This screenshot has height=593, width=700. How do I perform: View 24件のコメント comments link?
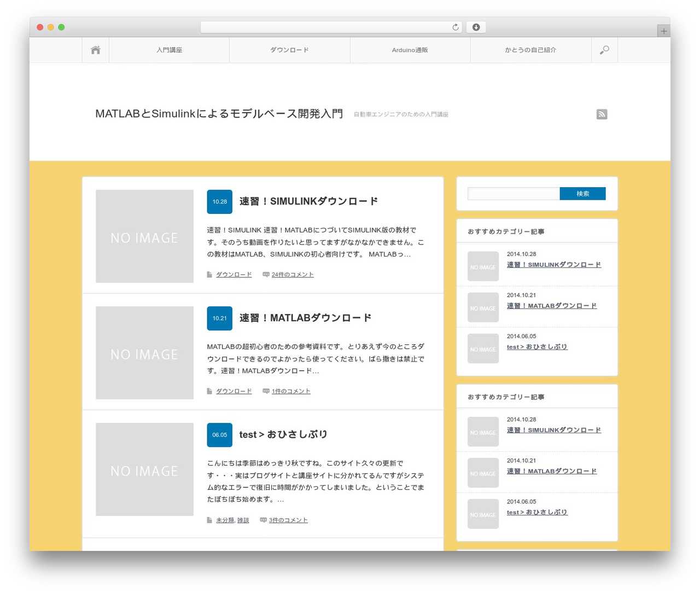293,275
